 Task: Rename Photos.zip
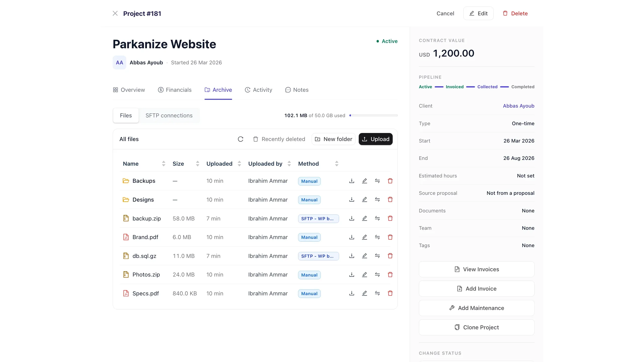coord(365,275)
